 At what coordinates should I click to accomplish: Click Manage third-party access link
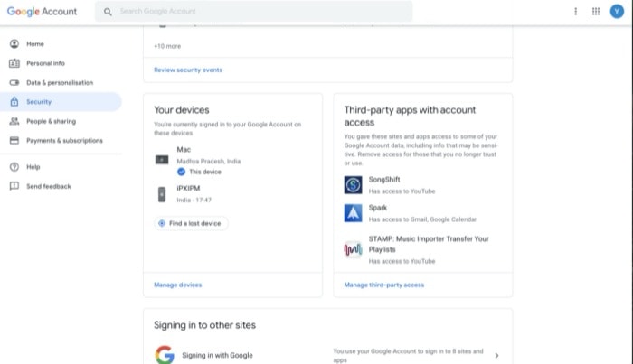pyautogui.click(x=384, y=285)
